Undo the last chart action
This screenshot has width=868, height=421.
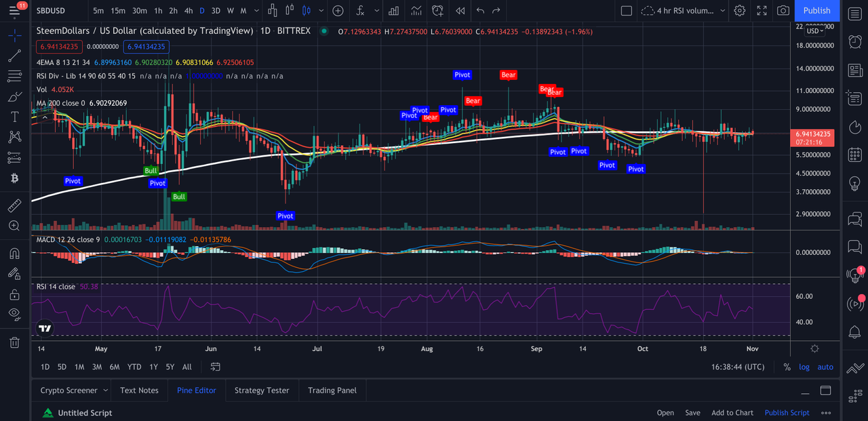point(481,11)
